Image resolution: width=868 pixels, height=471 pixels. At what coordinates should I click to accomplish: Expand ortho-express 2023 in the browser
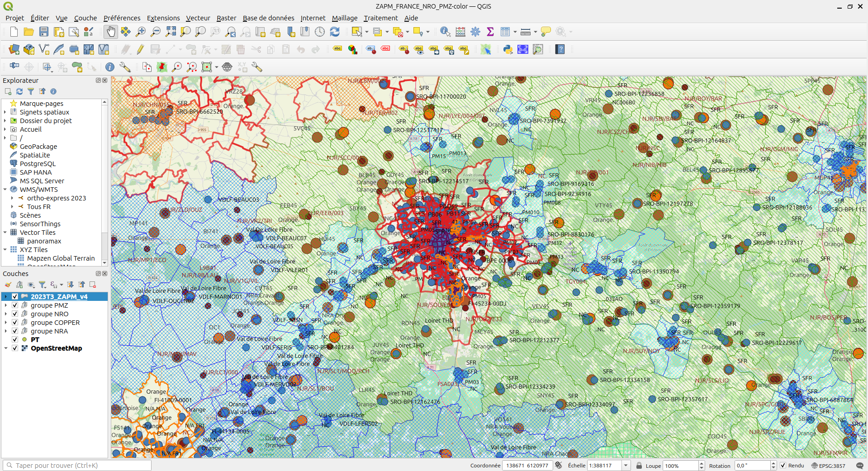[x=12, y=198]
